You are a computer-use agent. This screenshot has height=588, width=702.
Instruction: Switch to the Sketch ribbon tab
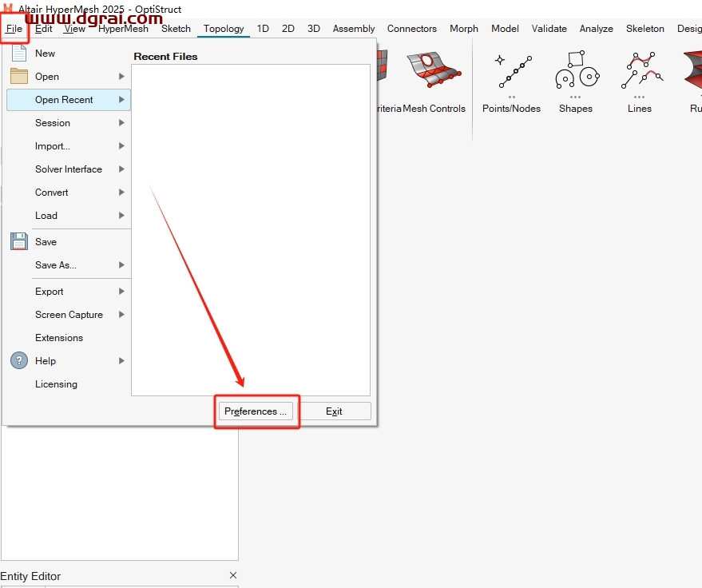click(x=176, y=29)
